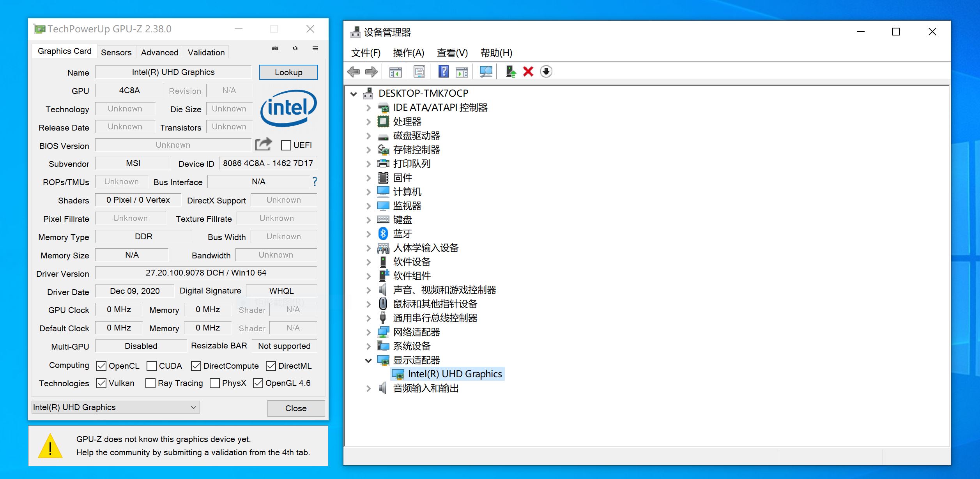Image resolution: width=980 pixels, height=479 pixels.
Task: Collapse the 显示适配器 tree branch
Action: (368, 360)
